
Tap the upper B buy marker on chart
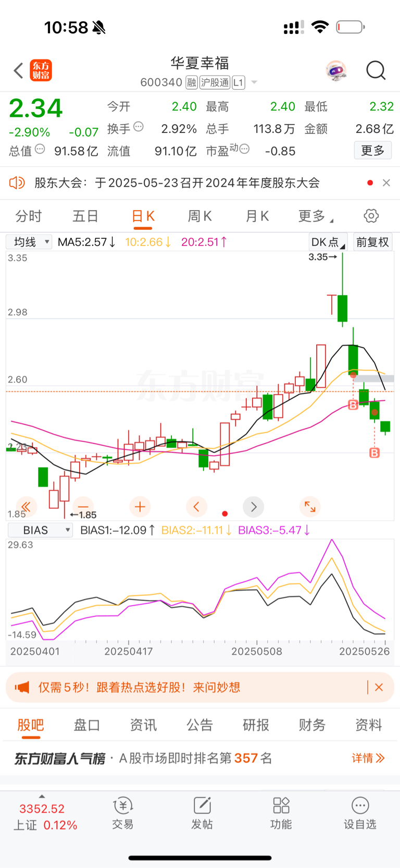(x=353, y=405)
